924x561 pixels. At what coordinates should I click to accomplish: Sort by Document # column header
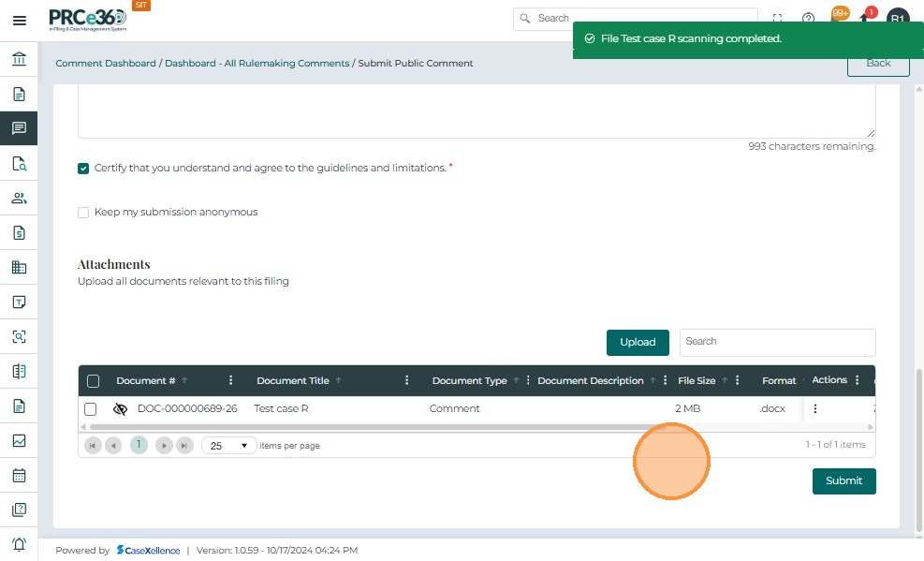(145, 380)
